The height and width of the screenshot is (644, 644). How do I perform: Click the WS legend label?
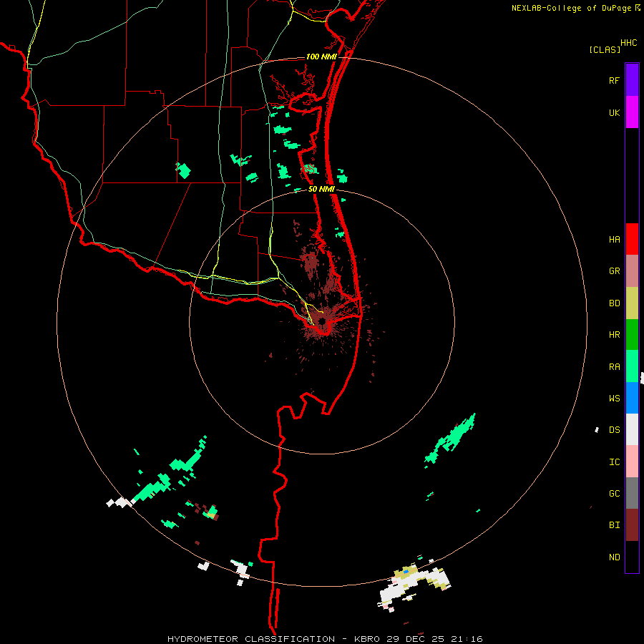pos(614,399)
